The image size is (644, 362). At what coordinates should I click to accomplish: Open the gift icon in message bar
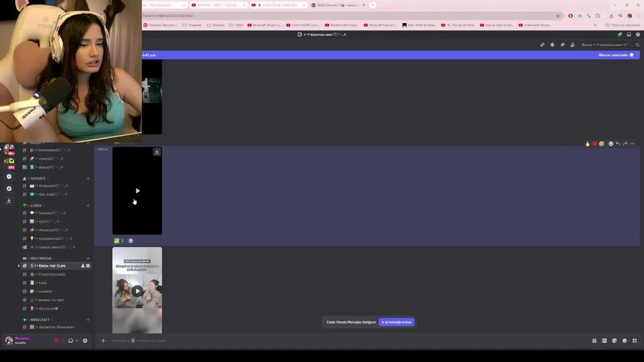tap(594, 341)
